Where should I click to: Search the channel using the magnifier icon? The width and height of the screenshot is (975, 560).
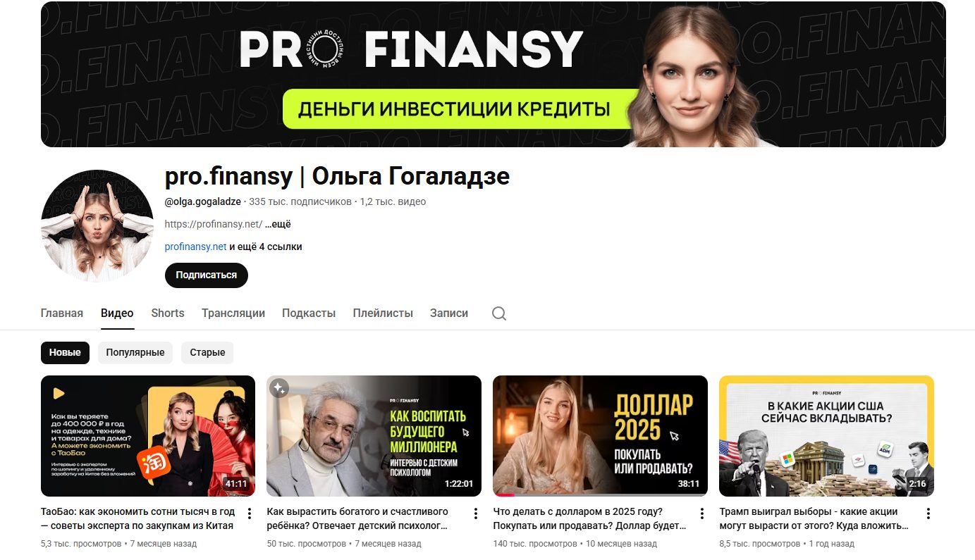pyautogui.click(x=499, y=313)
